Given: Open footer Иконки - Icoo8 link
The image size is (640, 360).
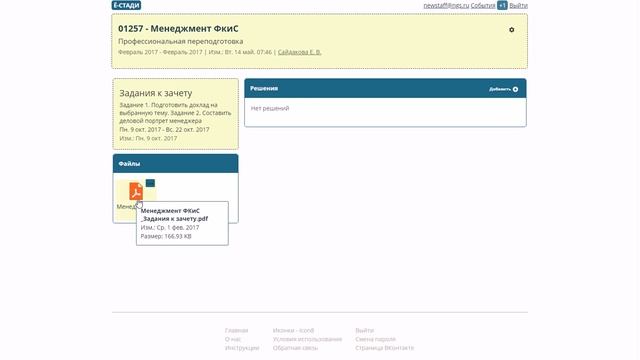Looking at the screenshot, I should (x=293, y=330).
